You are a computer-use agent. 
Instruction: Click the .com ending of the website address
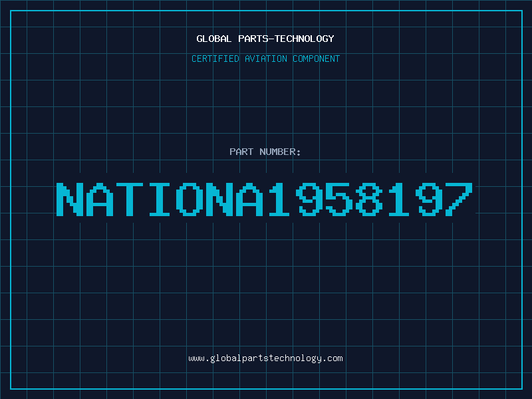tap(332, 358)
